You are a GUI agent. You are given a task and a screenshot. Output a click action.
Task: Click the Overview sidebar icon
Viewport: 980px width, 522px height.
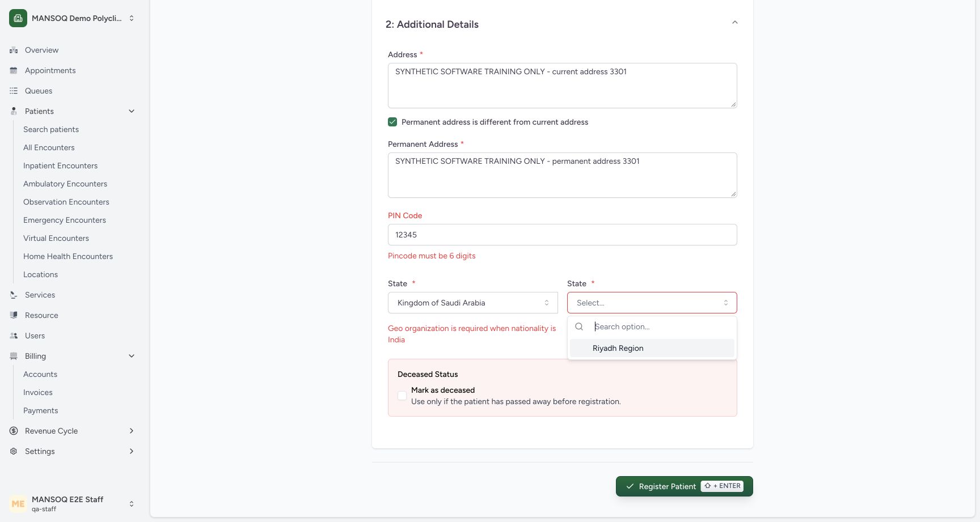pos(14,50)
